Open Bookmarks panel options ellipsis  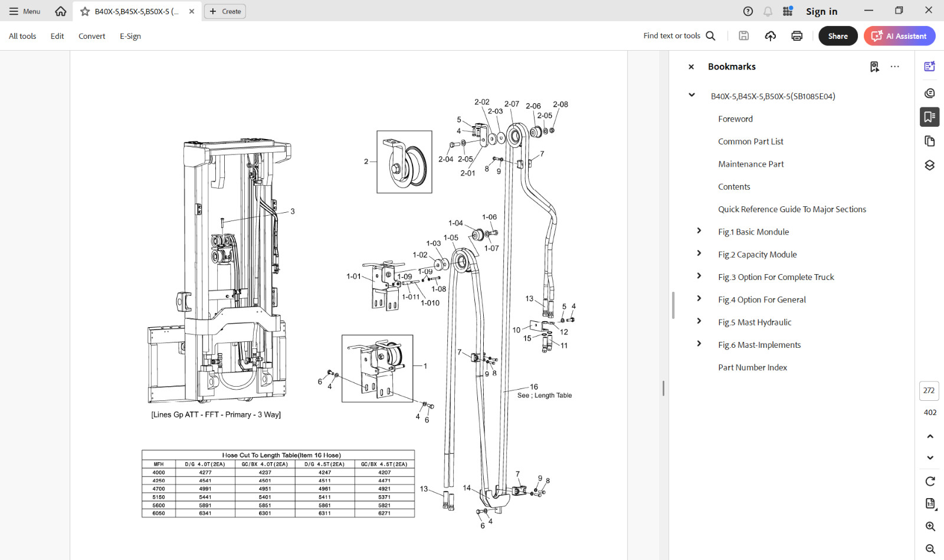tap(895, 67)
